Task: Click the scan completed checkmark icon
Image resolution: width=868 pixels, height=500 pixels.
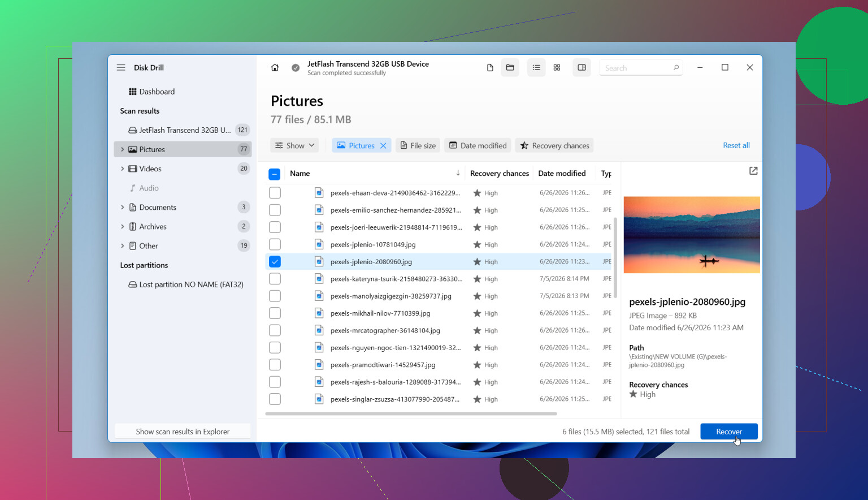Action: [296, 68]
